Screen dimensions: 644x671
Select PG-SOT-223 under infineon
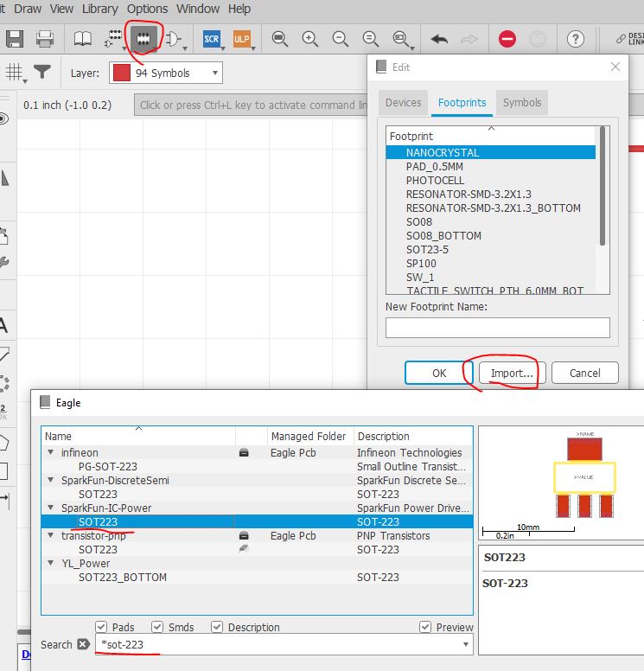click(108, 466)
